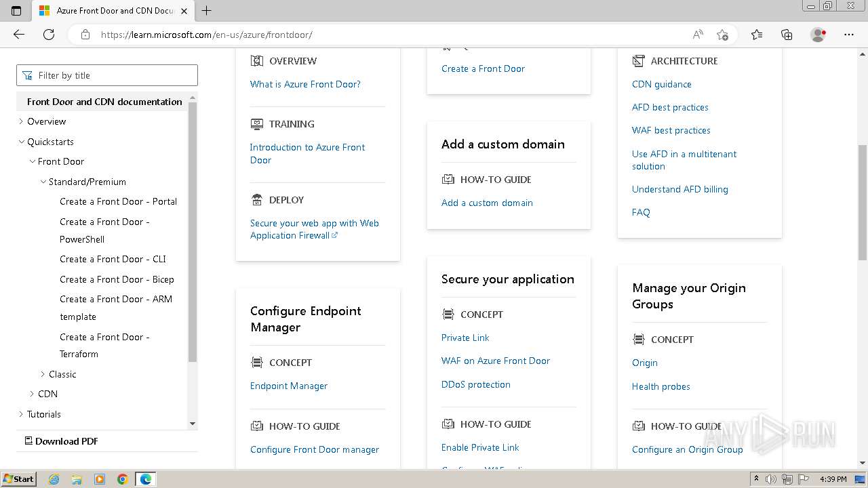Focus the Filter by title box

point(107,75)
